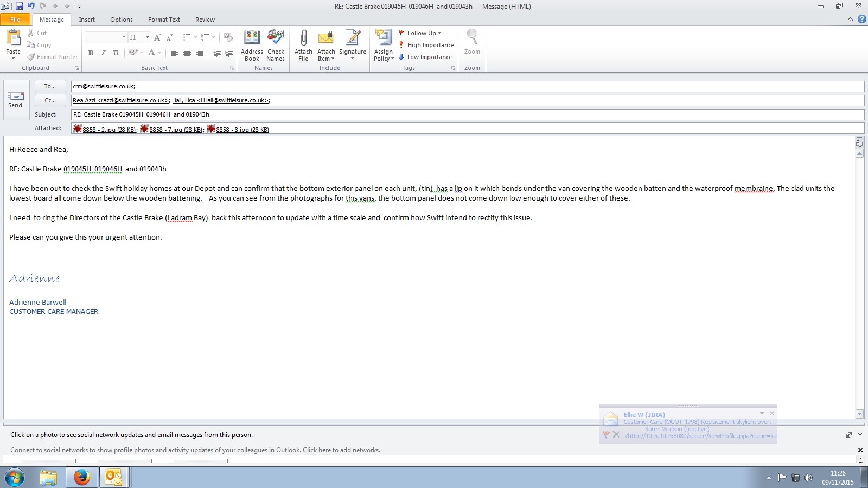868x488 pixels.
Task: Mark the message as Low Importance
Action: pyautogui.click(x=425, y=57)
